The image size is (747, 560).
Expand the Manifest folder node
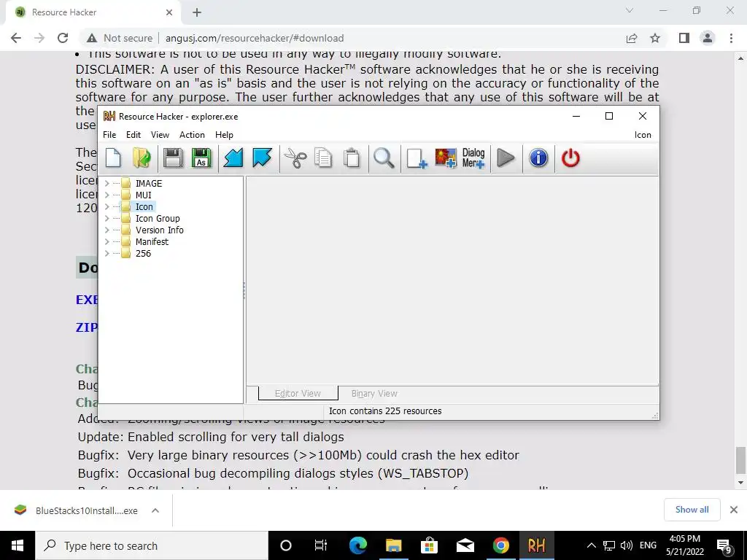107,241
